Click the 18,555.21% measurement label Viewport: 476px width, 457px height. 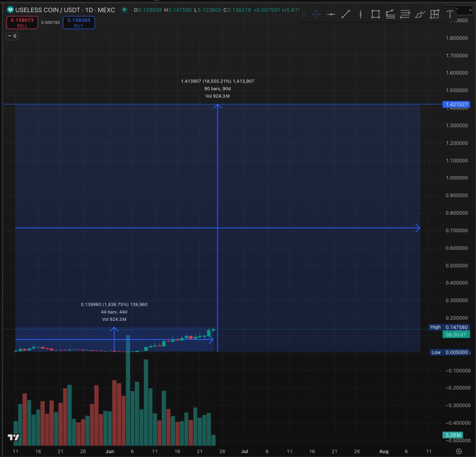click(217, 81)
